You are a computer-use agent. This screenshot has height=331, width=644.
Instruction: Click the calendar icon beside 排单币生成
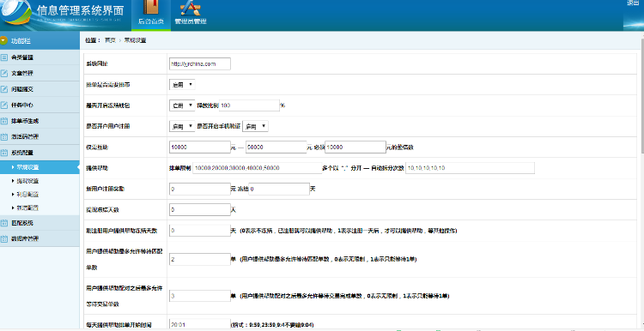click(4, 121)
